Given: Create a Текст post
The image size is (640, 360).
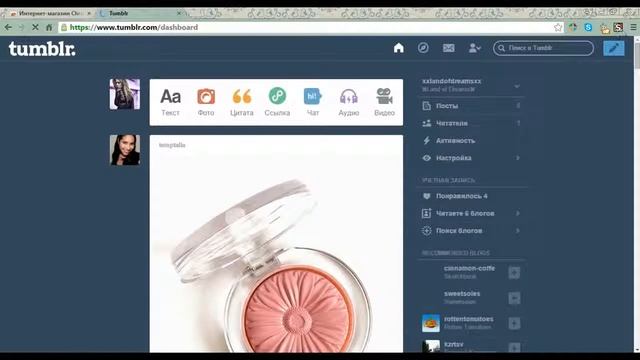Looking at the screenshot, I should tap(171, 102).
